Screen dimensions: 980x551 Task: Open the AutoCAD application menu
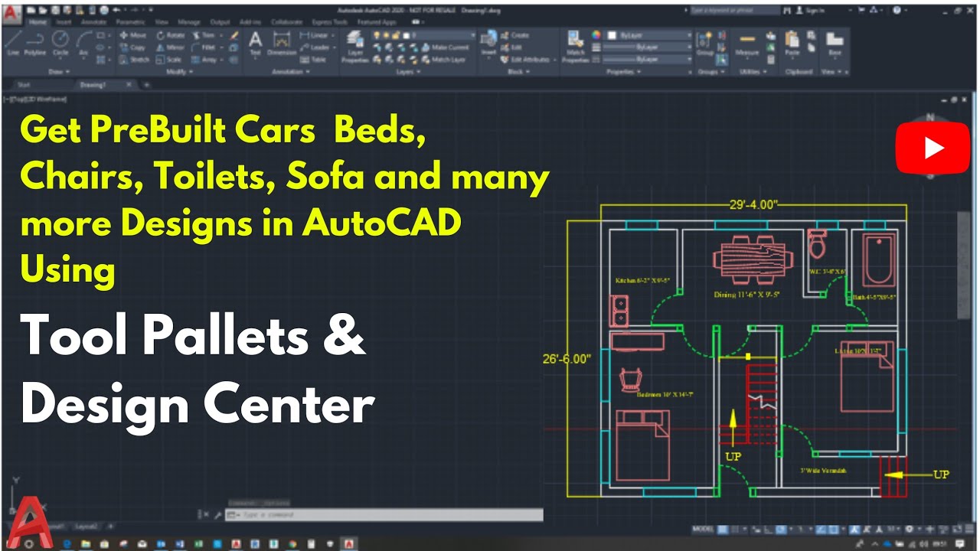coord(11,15)
